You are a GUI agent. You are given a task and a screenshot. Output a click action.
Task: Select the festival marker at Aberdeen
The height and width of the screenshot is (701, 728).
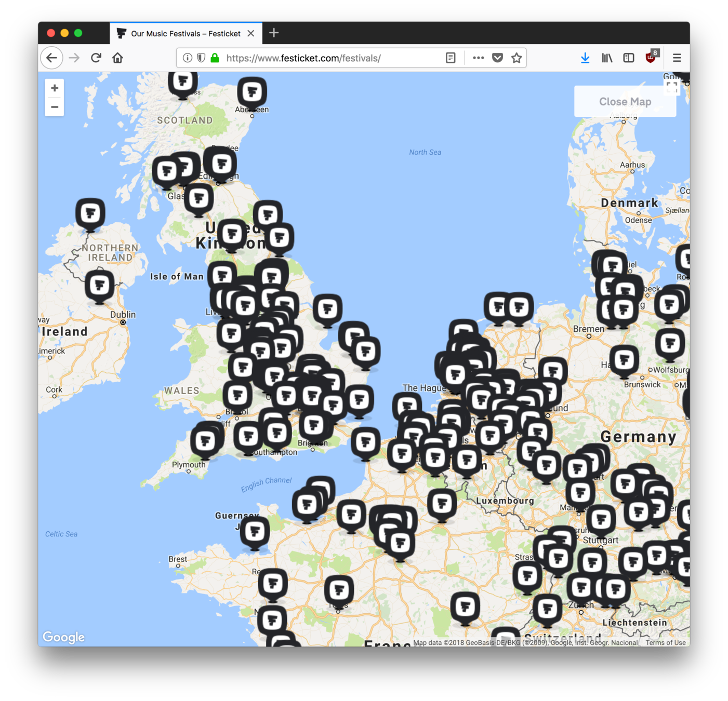point(252,94)
